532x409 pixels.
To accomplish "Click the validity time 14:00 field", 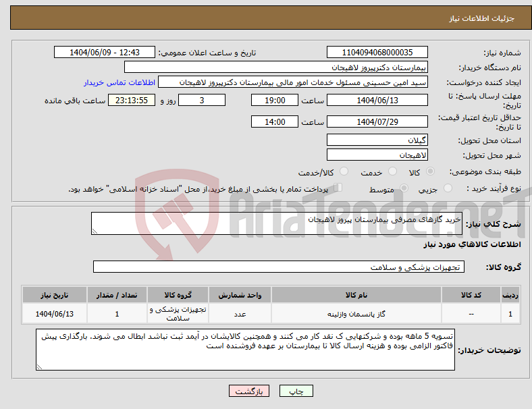I will coord(275,121).
